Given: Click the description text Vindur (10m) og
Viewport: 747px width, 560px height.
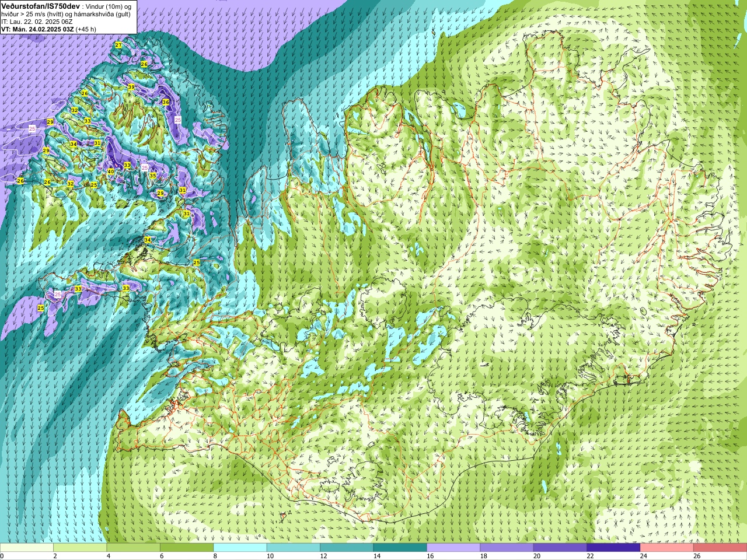Looking at the screenshot, I should coord(109,6).
